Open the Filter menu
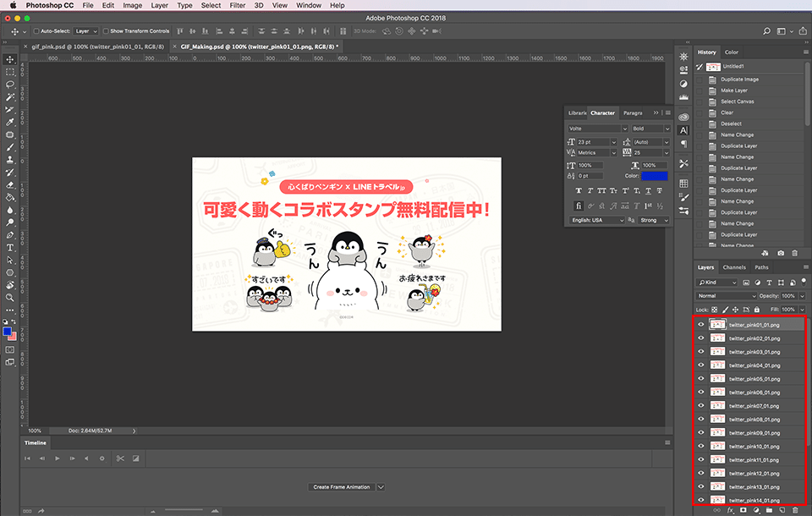 pos(238,5)
